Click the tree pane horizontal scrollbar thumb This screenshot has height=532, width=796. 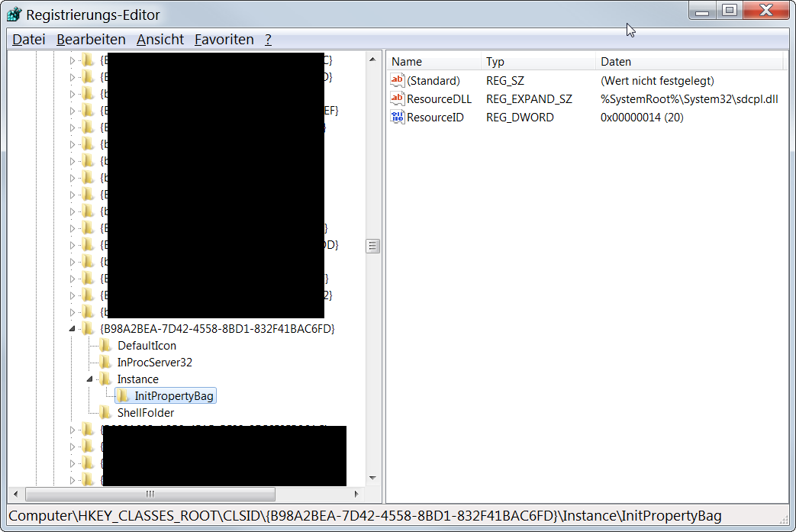[150, 494]
